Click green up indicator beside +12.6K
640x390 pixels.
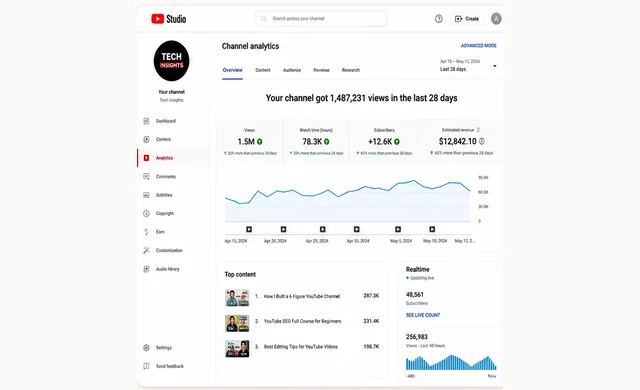click(397, 142)
